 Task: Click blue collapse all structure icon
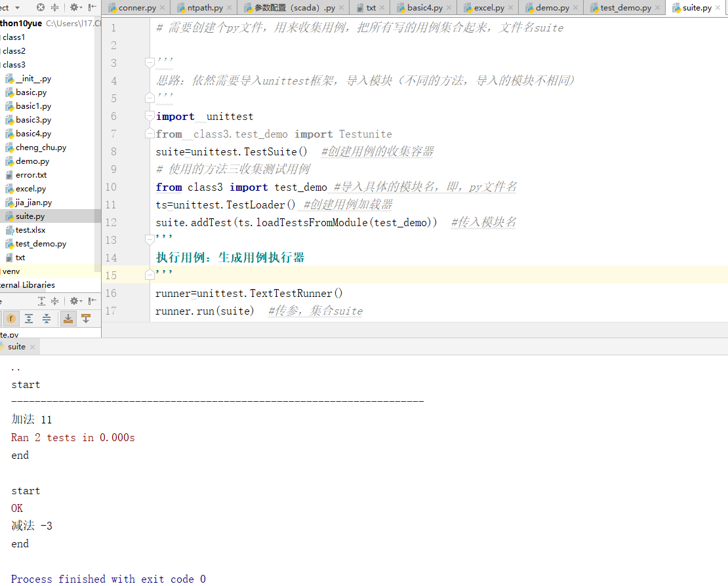tap(47, 319)
